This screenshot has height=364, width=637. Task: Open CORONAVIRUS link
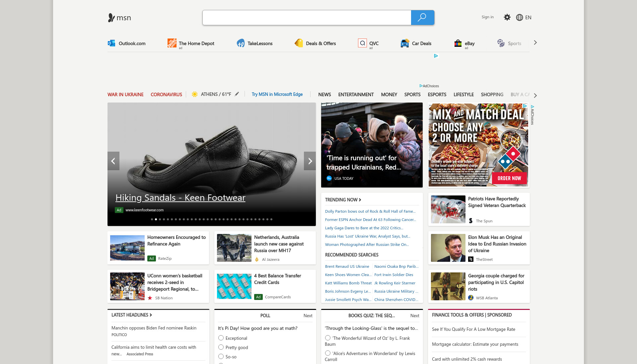click(166, 95)
